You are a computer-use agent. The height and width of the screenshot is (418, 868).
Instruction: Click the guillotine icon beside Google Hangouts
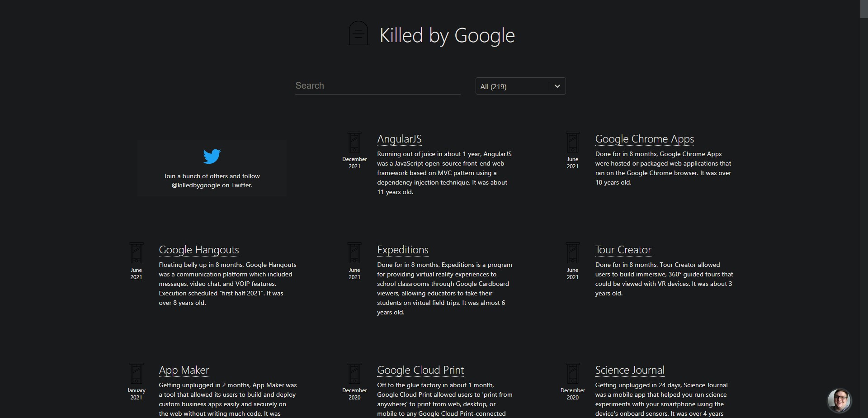click(136, 253)
